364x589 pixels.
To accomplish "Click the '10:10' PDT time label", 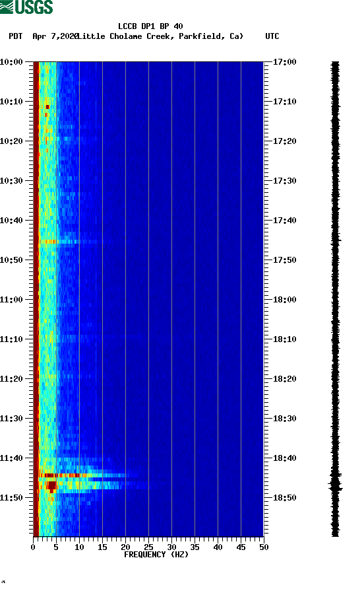I will [x=11, y=102].
